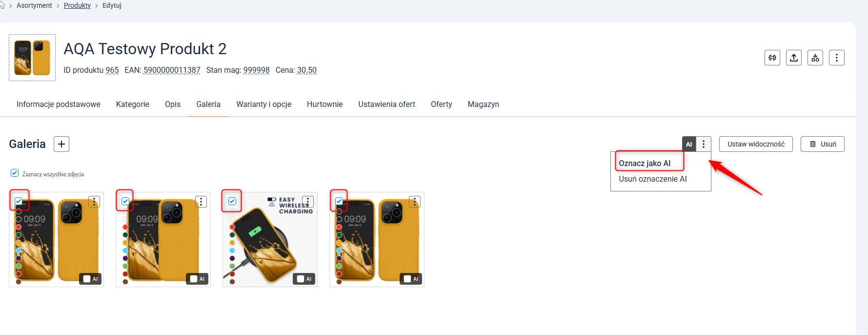
Task: Click EAN value 5900000011387
Action: (172, 70)
